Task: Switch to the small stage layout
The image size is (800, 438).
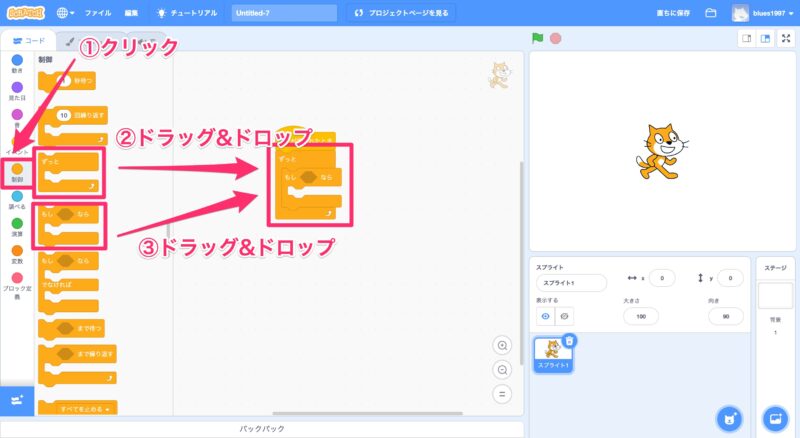Action: click(x=746, y=39)
